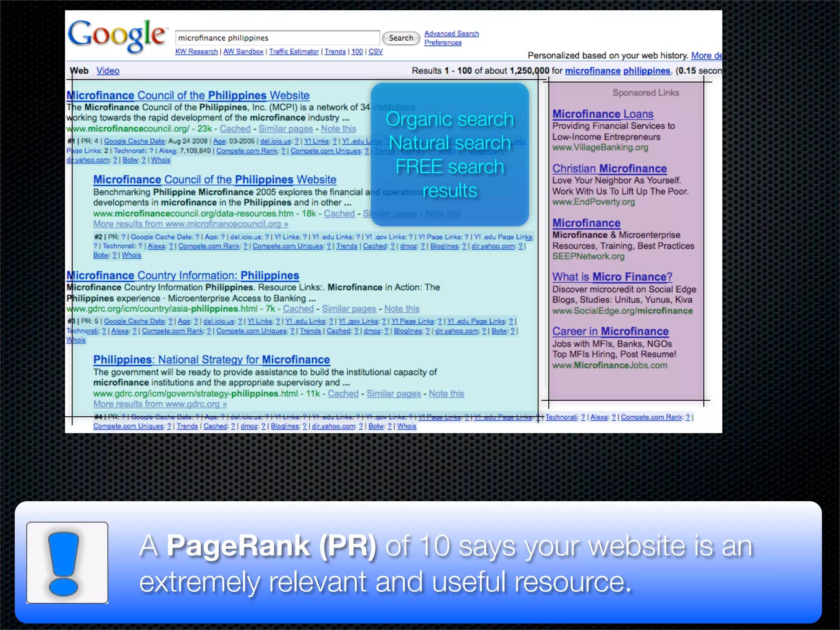Click the Sponsored Links heading
The image size is (840, 630).
(646, 93)
